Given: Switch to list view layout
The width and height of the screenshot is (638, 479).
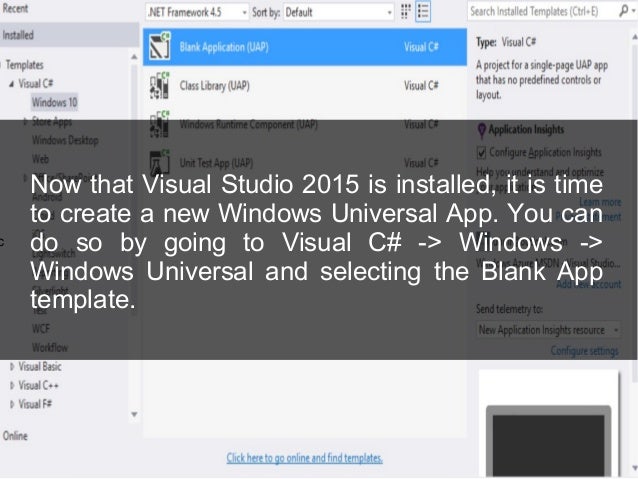Looking at the screenshot, I should pyautogui.click(x=423, y=12).
